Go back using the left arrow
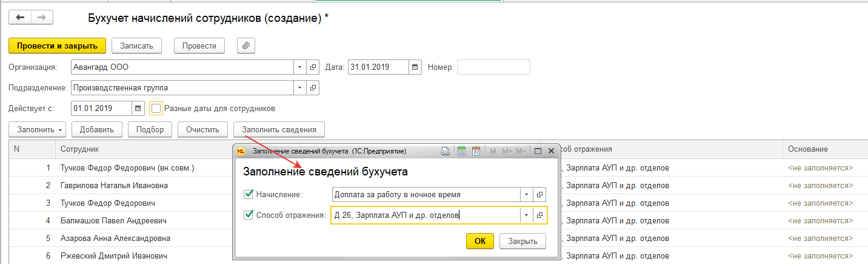This screenshot has width=868, height=264. pyautogui.click(x=19, y=18)
